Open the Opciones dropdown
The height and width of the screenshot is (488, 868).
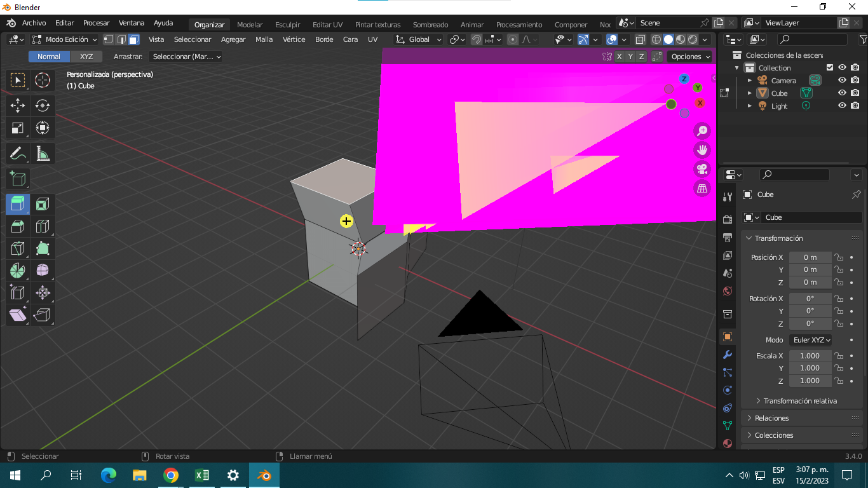click(x=691, y=57)
